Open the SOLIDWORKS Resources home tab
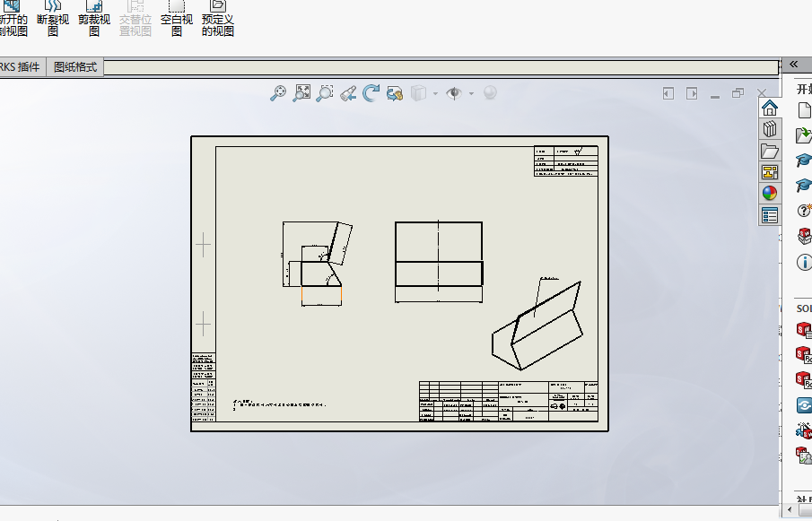This screenshot has height=521, width=812. tap(770, 109)
